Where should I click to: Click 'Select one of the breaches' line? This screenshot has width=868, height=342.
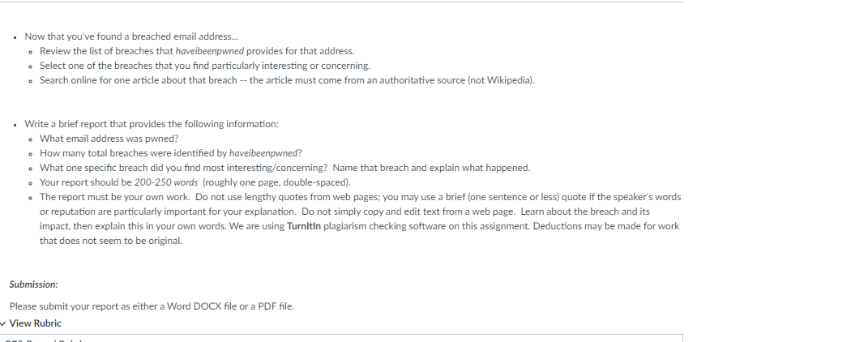click(205, 66)
